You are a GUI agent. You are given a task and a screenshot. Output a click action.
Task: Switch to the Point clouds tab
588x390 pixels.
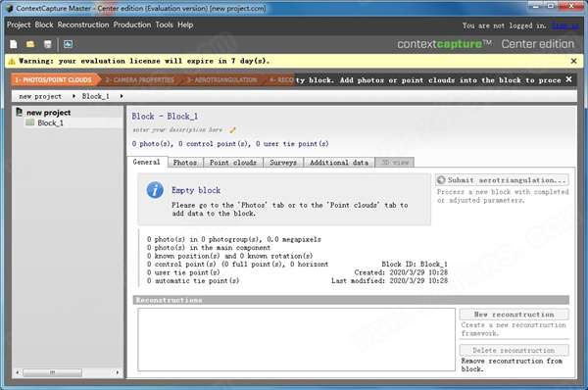coord(233,163)
